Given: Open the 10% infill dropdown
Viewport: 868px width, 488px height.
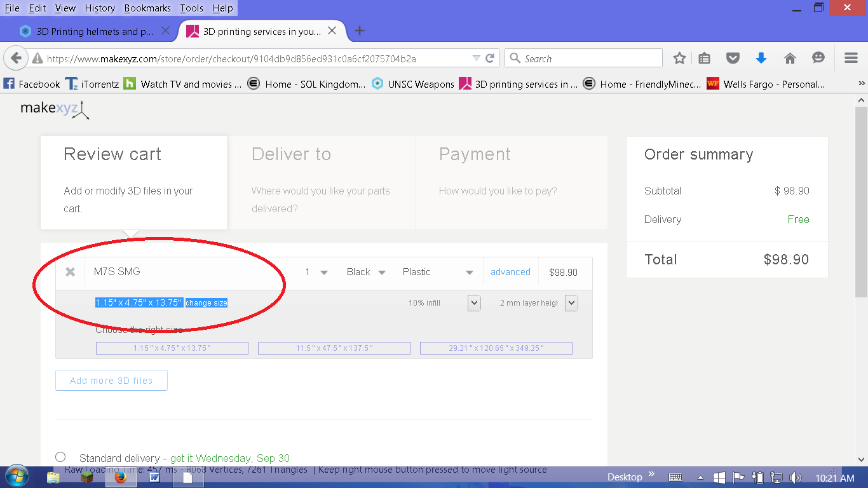Looking at the screenshot, I should 474,303.
